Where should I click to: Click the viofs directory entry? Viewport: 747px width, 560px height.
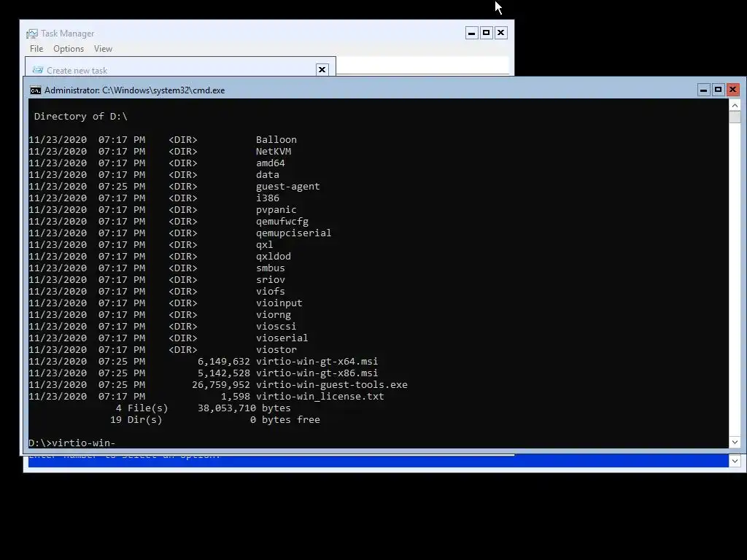pos(271,292)
